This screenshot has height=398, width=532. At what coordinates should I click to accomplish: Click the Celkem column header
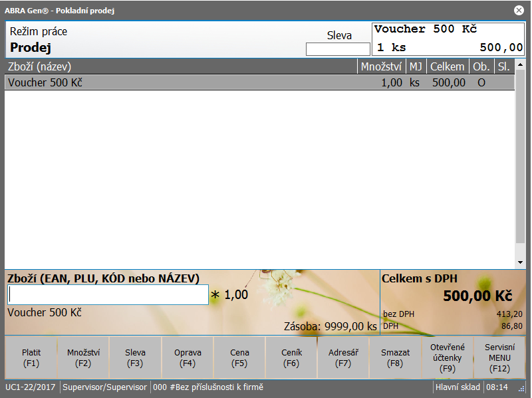click(447, 66)
